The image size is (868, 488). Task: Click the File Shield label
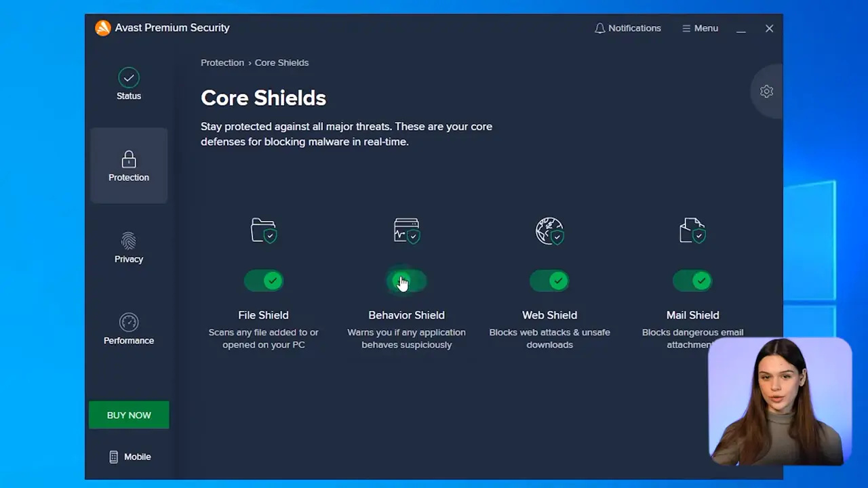[x=264, y=315]
